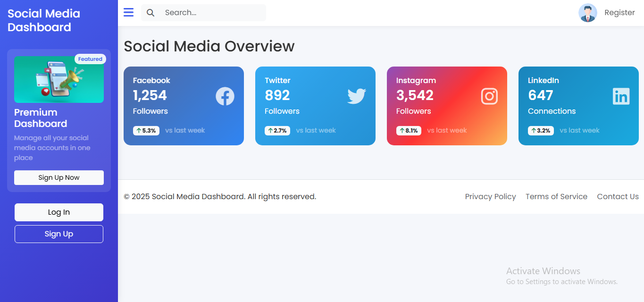Click the Twitter 892 follower count
The image size is (644, 302).
click(277, 95)
